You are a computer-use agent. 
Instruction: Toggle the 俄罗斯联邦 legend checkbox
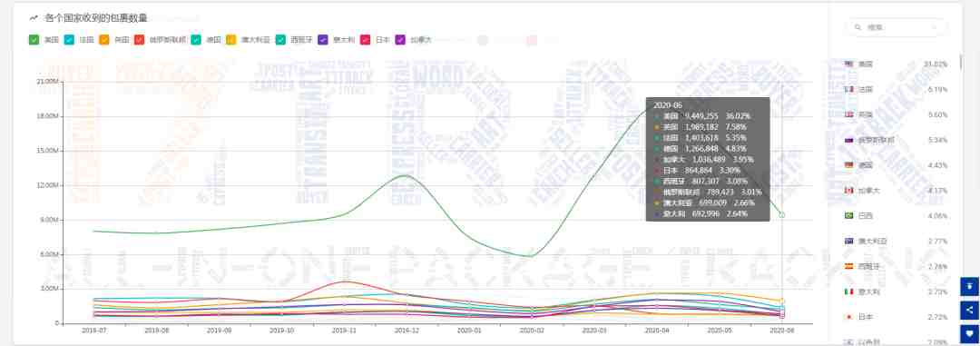tap(140, 40)
